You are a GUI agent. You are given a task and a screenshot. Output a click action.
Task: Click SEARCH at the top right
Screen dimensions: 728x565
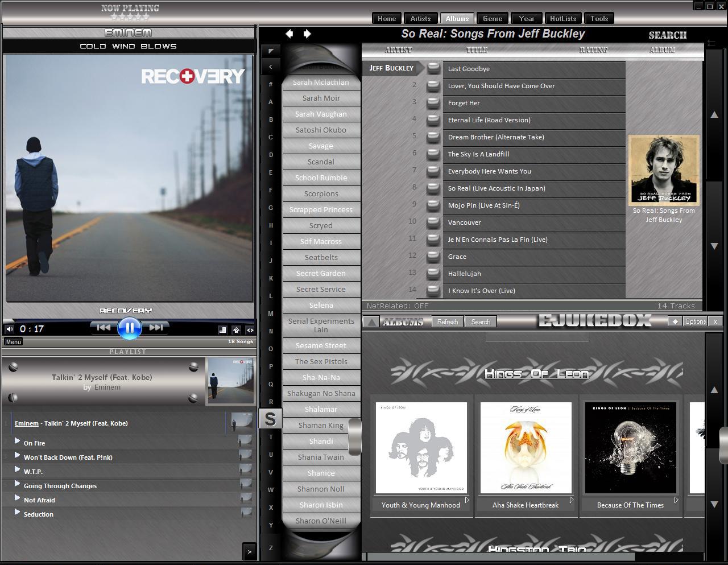tap(668, 35)
